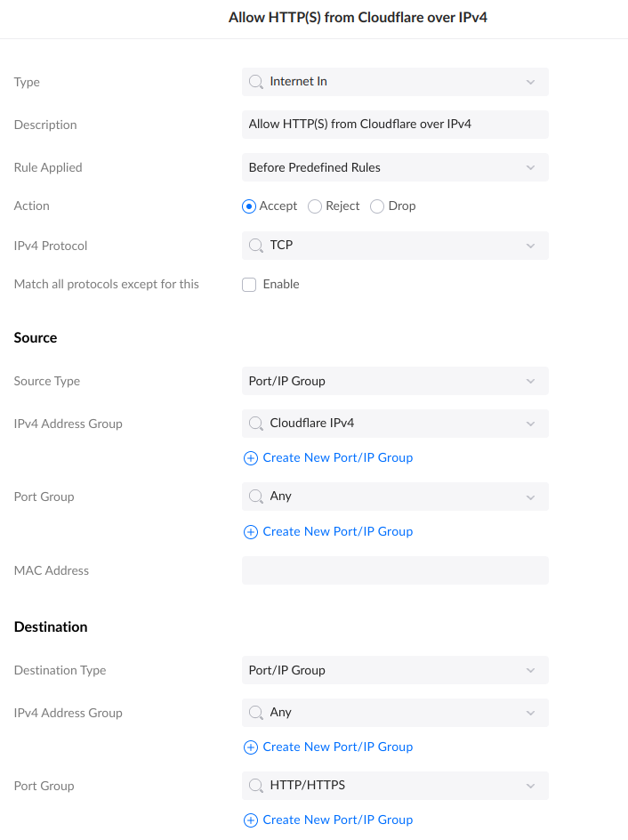Screen dimensions: 628x840
Task: Enable match all protocols except this
Action: click(249, 284)
